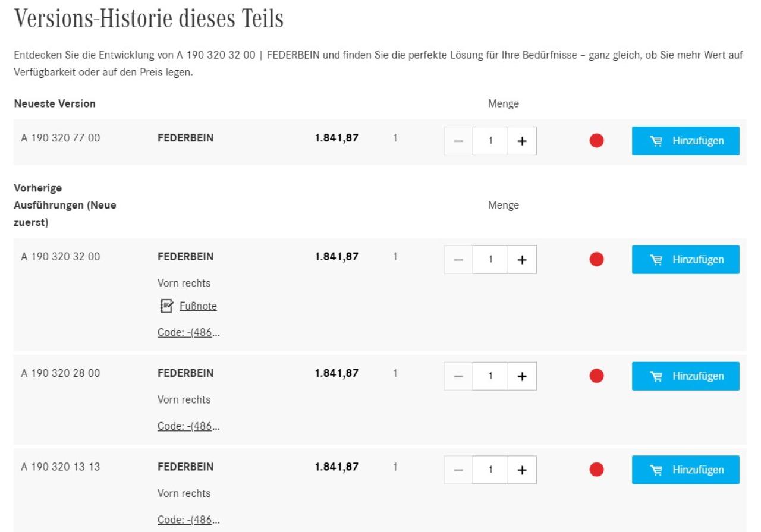The height and width of the screenshot is (532, 761).
Task: Expand Code link under A 190 320 28 00
Action: click(188, 426)
